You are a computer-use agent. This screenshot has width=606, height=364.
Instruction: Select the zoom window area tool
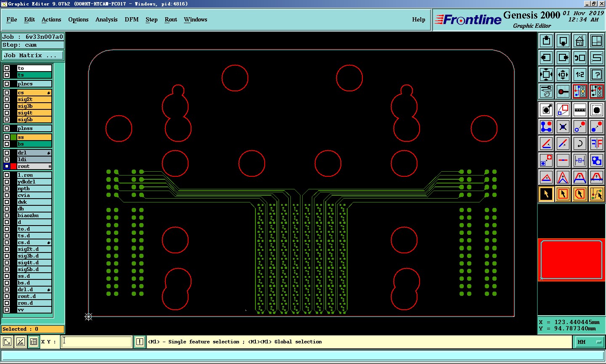pos(563,110)
